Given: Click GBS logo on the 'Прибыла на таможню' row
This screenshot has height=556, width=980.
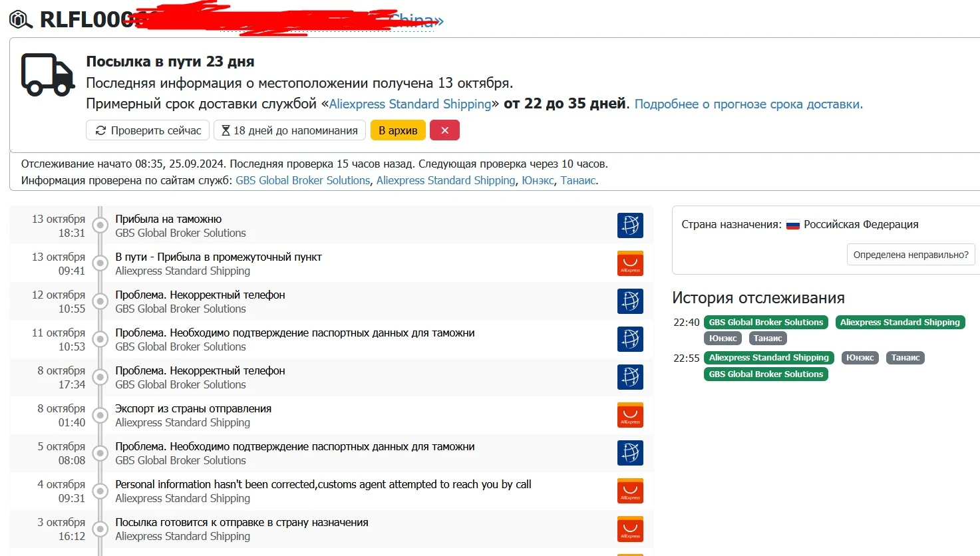Looking at the screenshot, I should [630, 225].
